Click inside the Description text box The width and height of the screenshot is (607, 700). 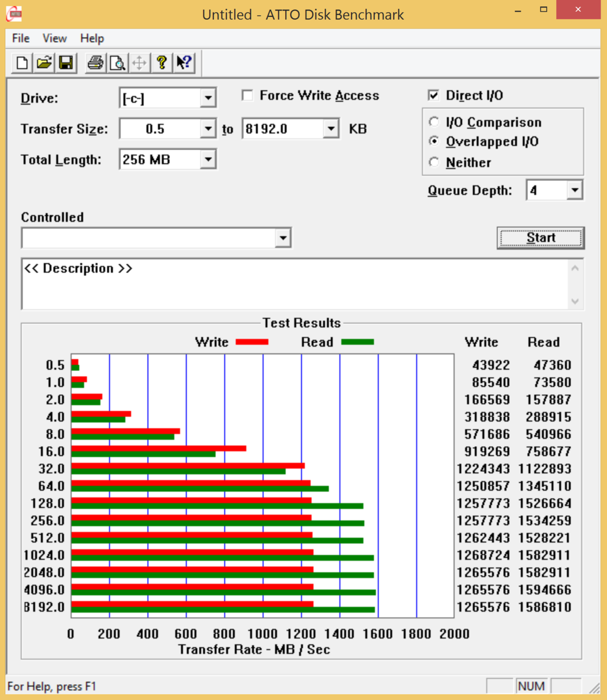pos(295,284)
